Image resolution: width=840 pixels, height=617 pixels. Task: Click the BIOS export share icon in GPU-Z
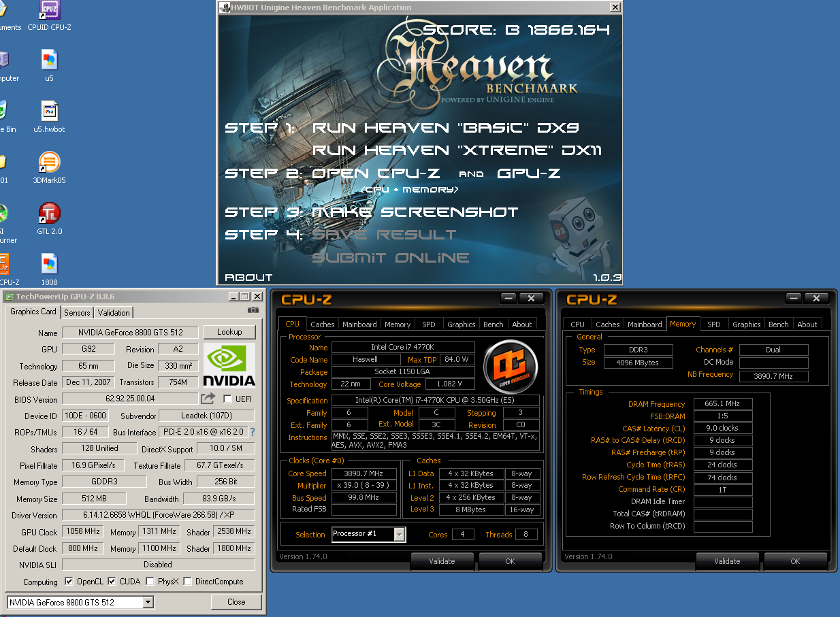(x=208, y=399)
